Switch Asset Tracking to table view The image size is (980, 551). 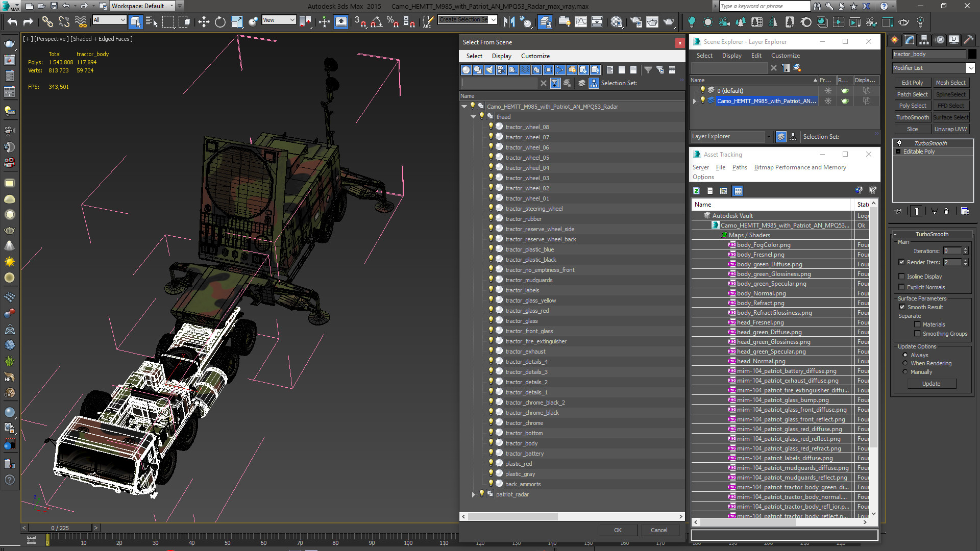pos(738,191)
